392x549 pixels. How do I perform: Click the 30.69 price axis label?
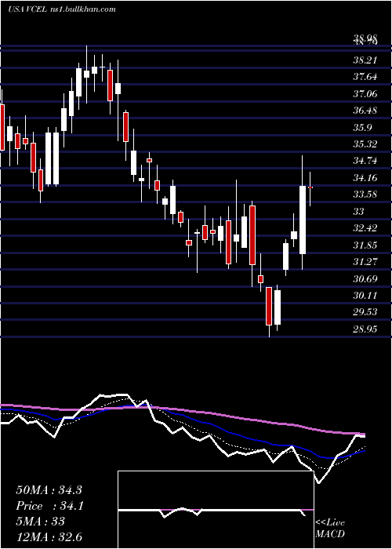click(x=365, y=278)
